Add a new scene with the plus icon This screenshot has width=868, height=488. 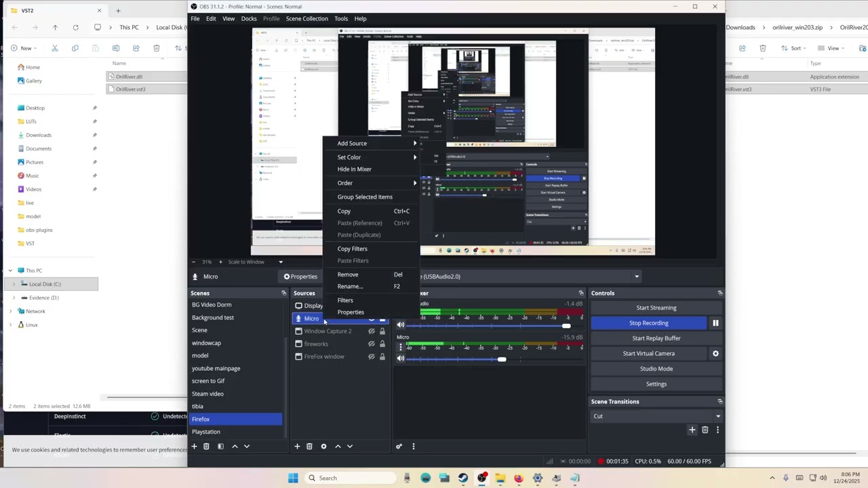(x=194, y=446)
